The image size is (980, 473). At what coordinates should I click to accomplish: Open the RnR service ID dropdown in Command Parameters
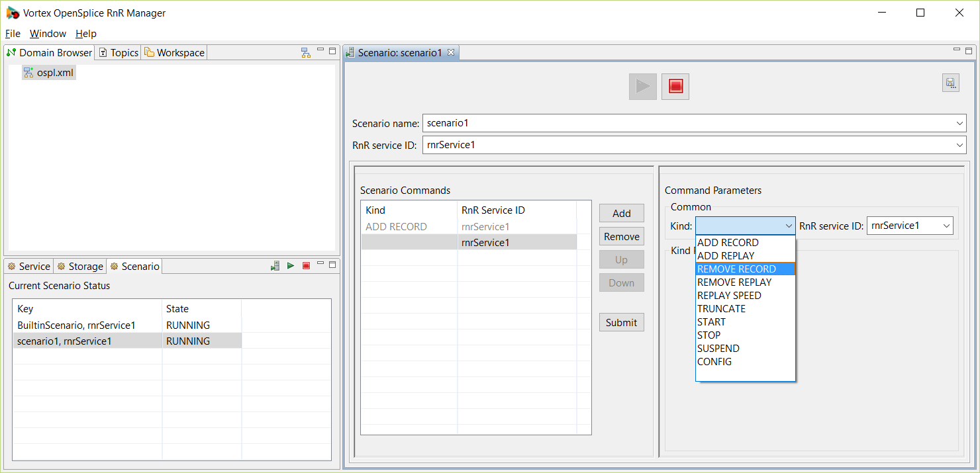click(x=946, y=226)
